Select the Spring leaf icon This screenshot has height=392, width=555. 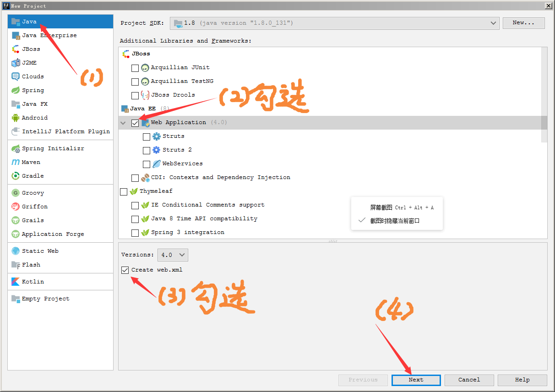pos(16,90)
